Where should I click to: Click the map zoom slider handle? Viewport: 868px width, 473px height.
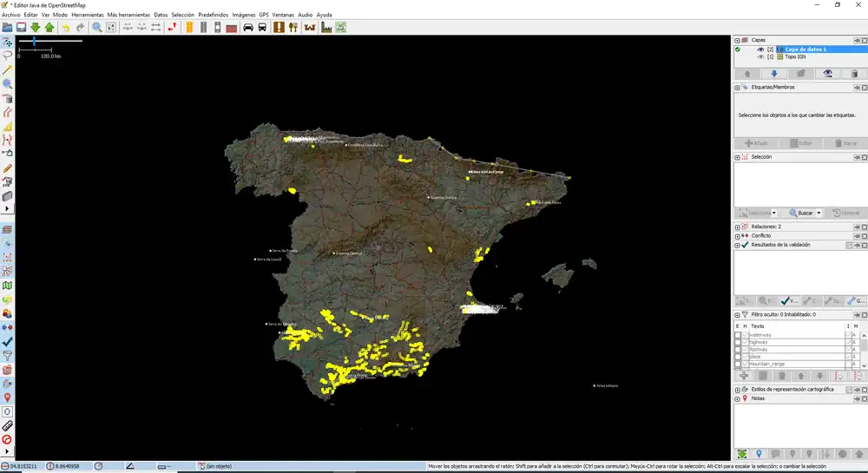pyautogui.click(x=34, y=40)
